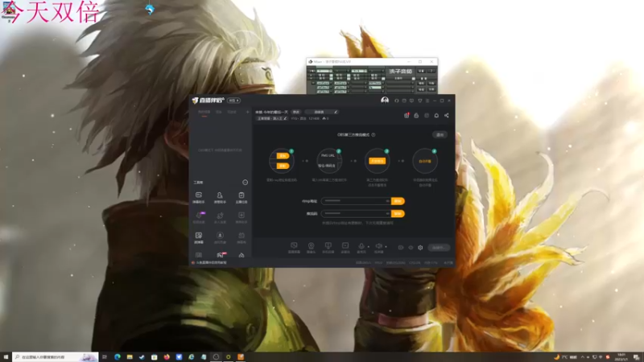
Task: Click the upper yellow copy button in the first circle
Action: (283, 155)
